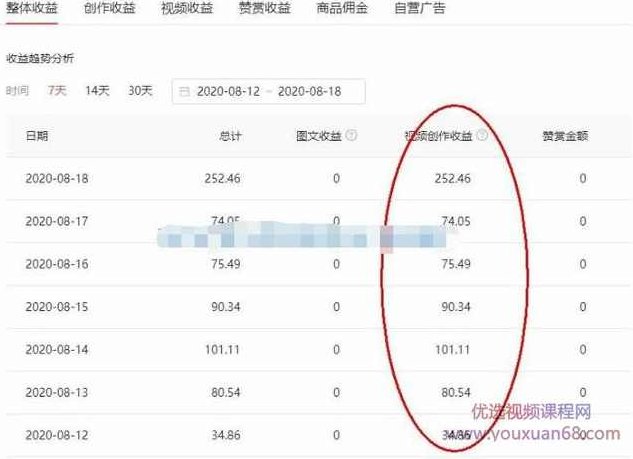Click 75.49 in the 视频创作收益 column
Image resolution: width=633 pixels, height=459 pixels.
coord(456,264)
